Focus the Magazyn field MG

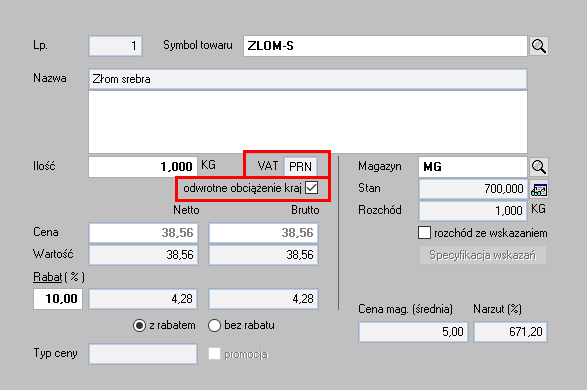[x=473, y=167]
